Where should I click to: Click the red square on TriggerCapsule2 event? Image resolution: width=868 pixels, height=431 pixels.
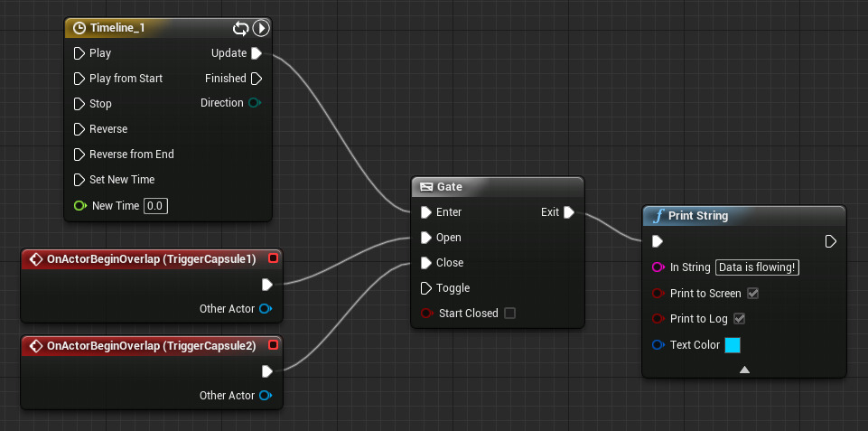pos(273,345)
